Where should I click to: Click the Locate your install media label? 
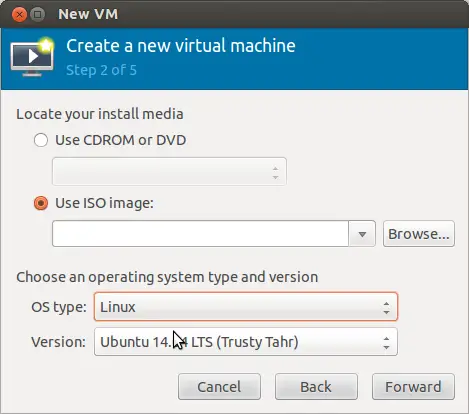(x=100, y=114)
